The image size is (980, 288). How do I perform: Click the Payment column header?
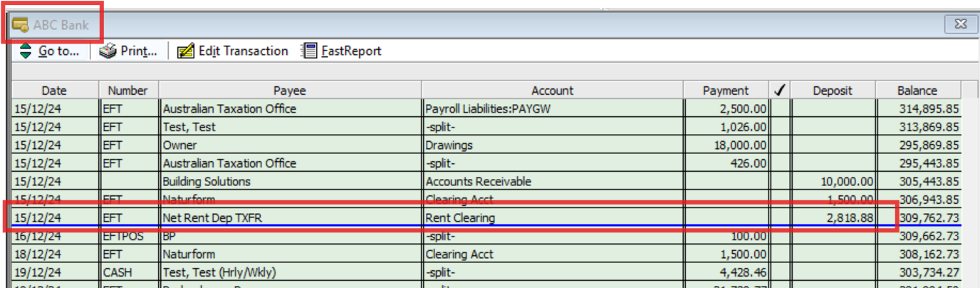coord(726,91)
